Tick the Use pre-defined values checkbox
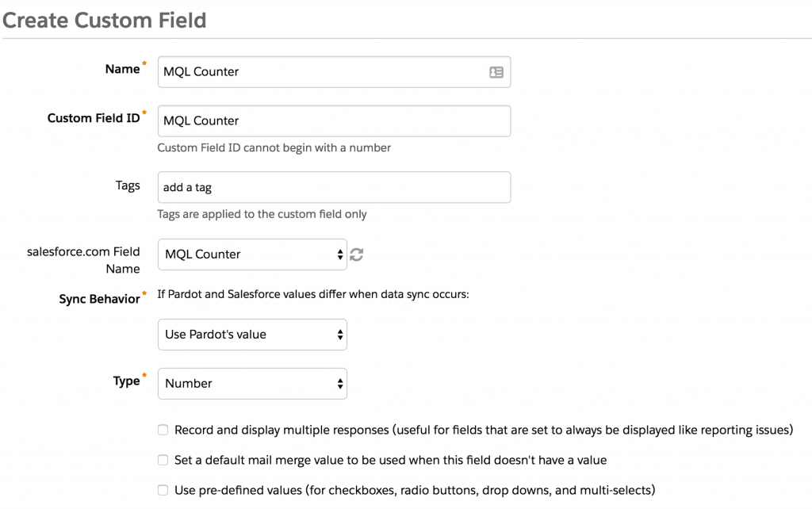 pyautogui.click(x=163, y=490)
